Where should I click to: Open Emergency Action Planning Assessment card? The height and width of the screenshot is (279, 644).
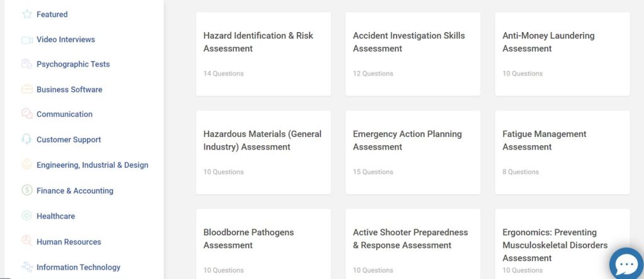click(413, 153)
